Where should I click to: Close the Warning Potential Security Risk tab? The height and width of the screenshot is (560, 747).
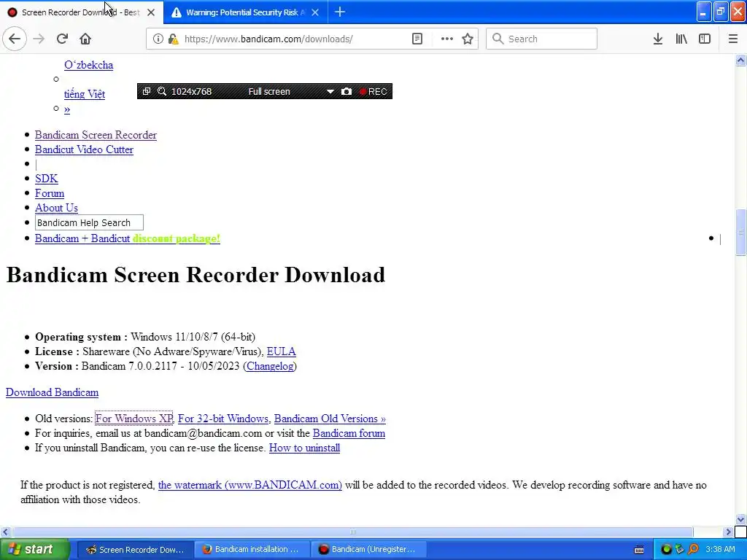coord(315,12)
